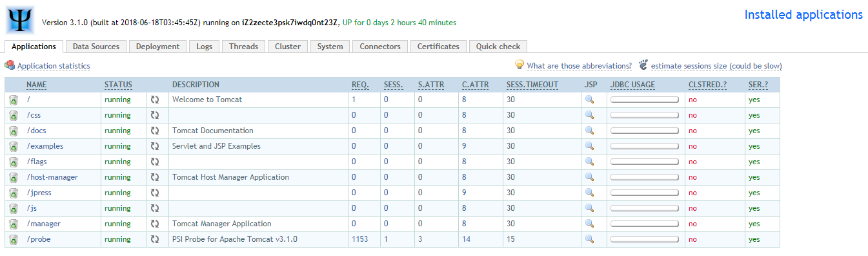Viewport: 868px width, 256px height.
Task: Undeploy the / root application trash icon
Action: click(14, 100)
